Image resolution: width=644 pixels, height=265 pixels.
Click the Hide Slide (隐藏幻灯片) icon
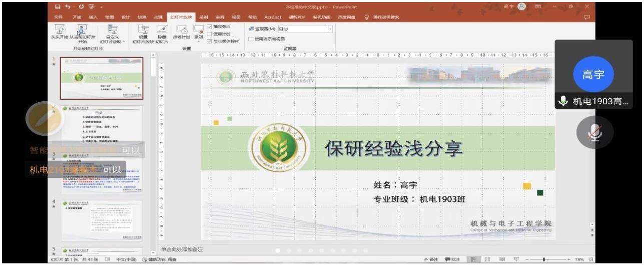(161, 32)
